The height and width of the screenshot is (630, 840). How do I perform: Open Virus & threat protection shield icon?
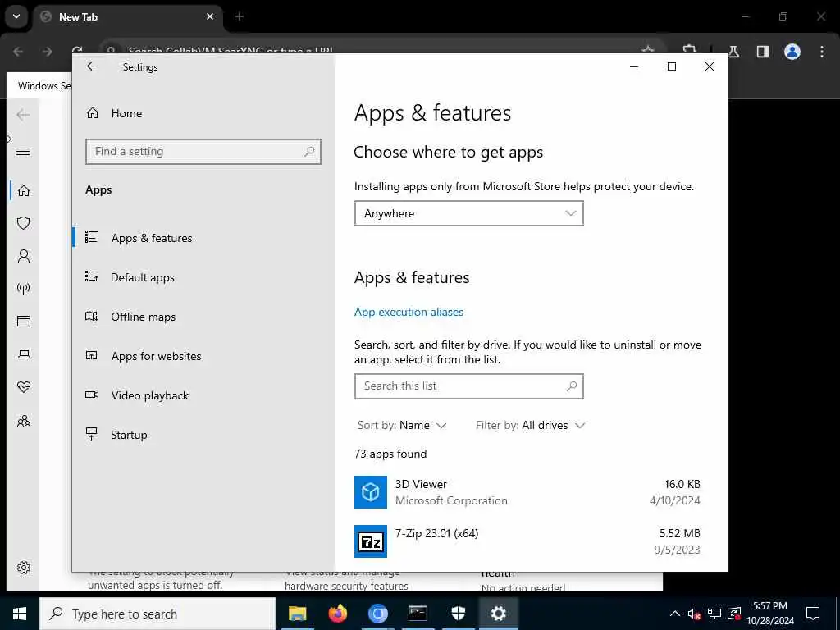tap(24, 223)
